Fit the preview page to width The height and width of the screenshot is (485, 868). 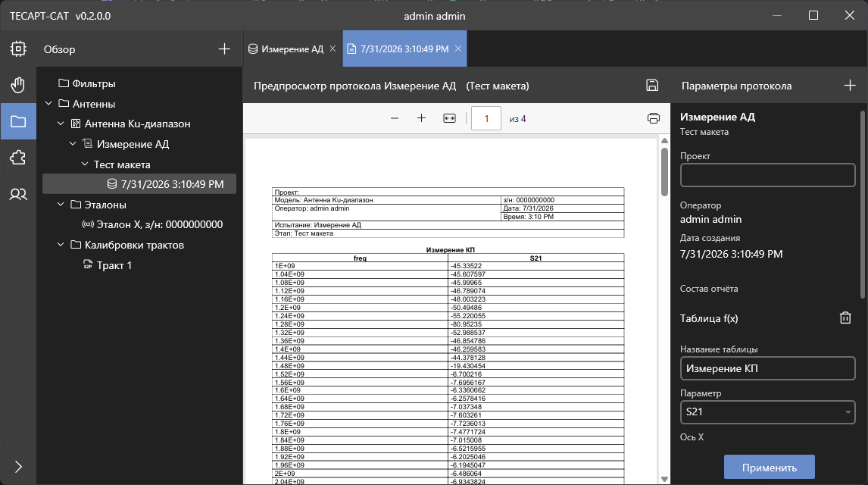[x=449, y=118]
